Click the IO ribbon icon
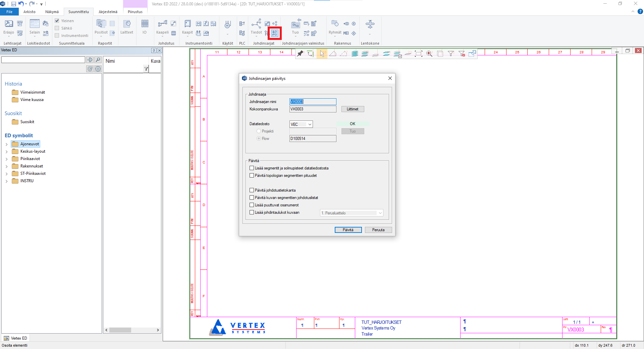The width and height of the screenshot is (644, 349). pos(145,27)
